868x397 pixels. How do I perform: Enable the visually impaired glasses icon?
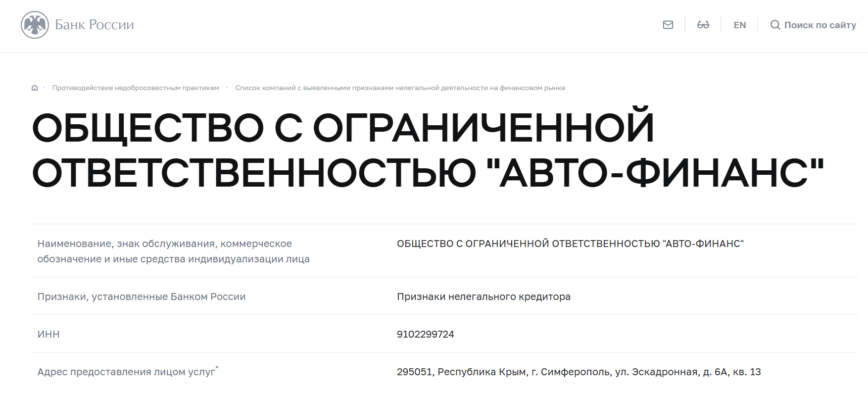pos(703,25)
